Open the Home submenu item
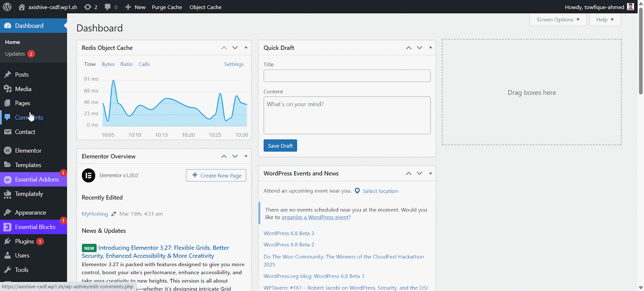Screen dimensions: 644x291 (x=12, y=42)
